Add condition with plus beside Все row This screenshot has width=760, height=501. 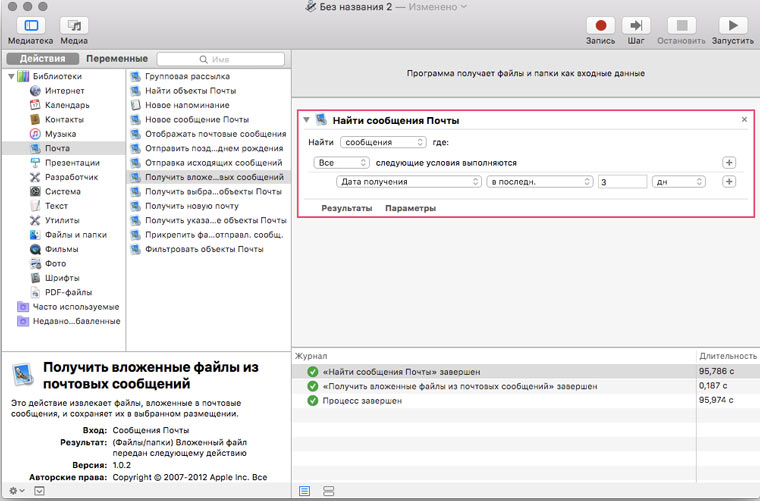pos(729,163)
